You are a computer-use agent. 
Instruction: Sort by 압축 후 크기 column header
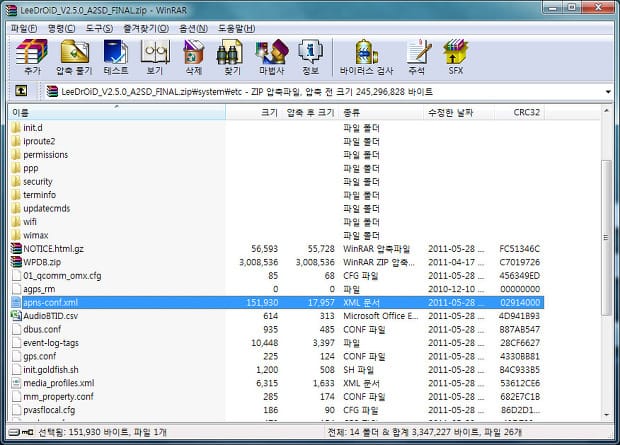pyautogui.click(x=310, y=112)
